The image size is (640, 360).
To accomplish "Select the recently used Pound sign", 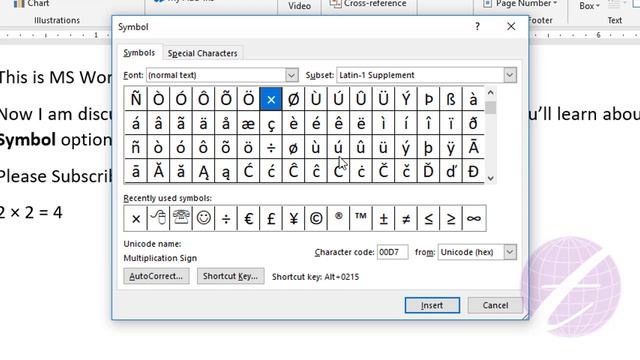I will click(271, 218).
